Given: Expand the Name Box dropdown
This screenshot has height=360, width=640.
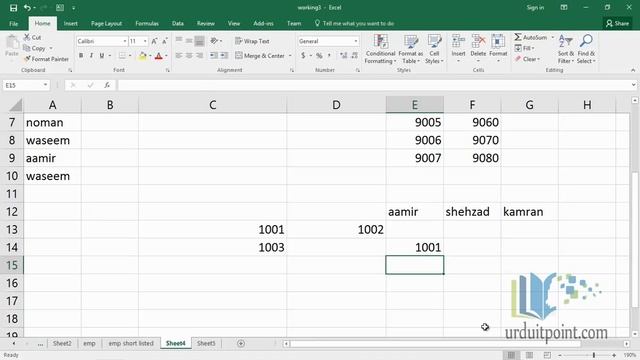Looking at the screenshot, I should pyautogui.click(x=45, y=85).
